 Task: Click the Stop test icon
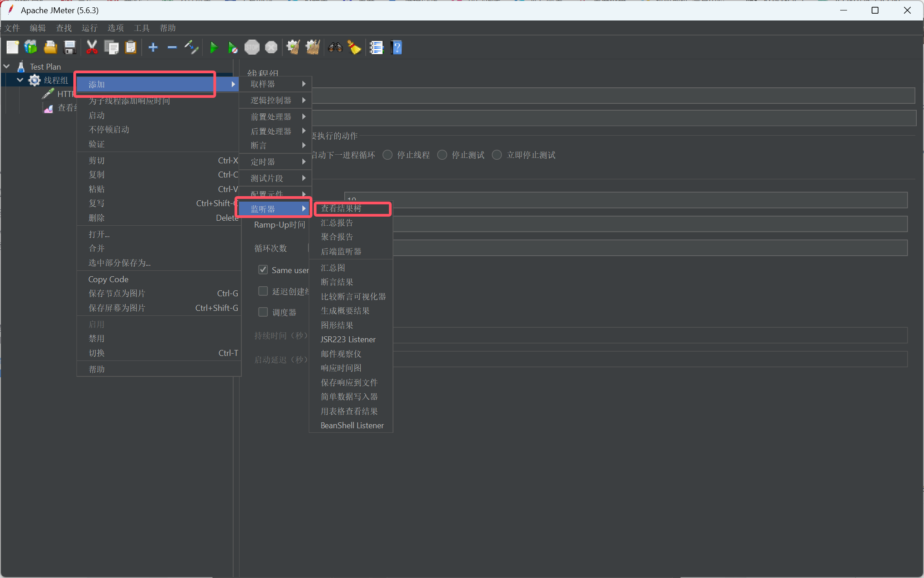point(252,47)
